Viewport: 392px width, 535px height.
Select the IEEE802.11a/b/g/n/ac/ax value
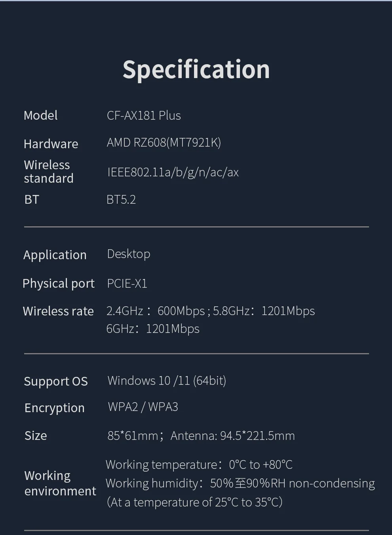click(173, 172)
